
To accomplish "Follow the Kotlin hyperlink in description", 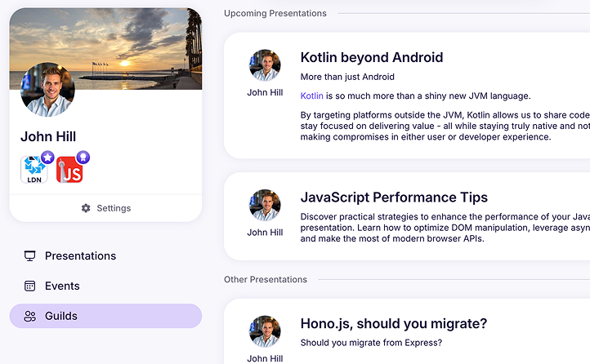I will [x=311, y=95].
